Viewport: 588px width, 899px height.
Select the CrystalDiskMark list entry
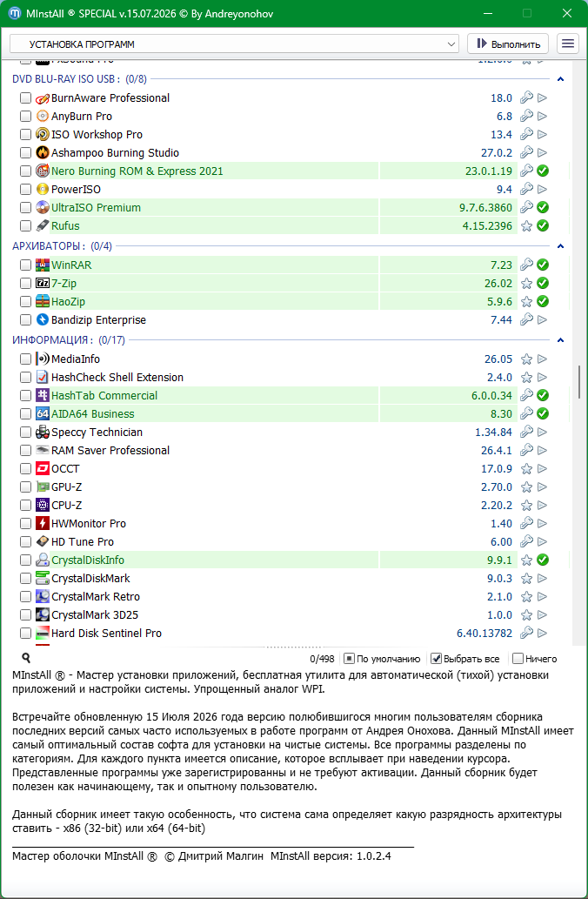point(90,579)
